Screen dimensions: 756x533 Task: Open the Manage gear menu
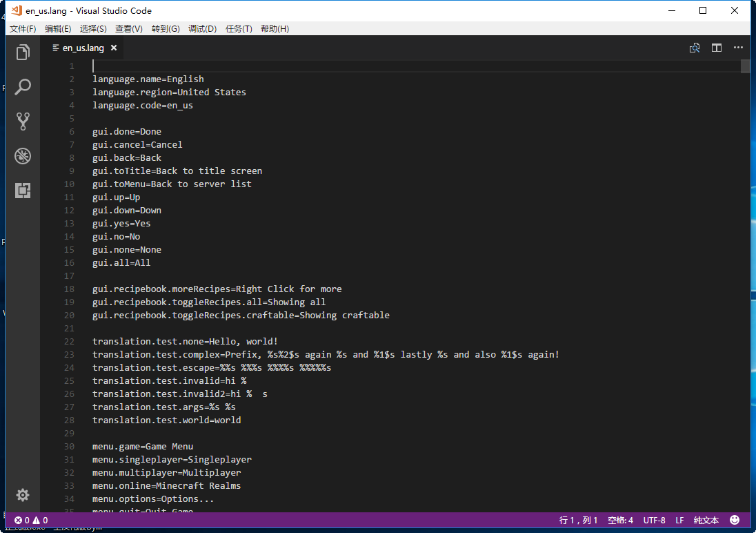[23, 495]
